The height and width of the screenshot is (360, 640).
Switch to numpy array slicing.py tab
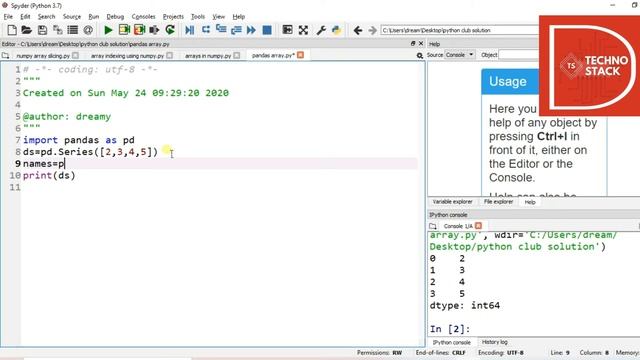[x=43, y=56]
